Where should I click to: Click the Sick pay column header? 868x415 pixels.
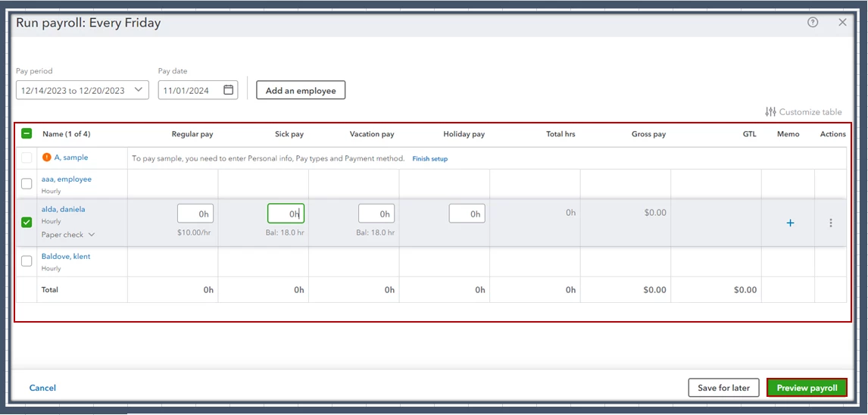pyautogui.click(x=289, y=134)
